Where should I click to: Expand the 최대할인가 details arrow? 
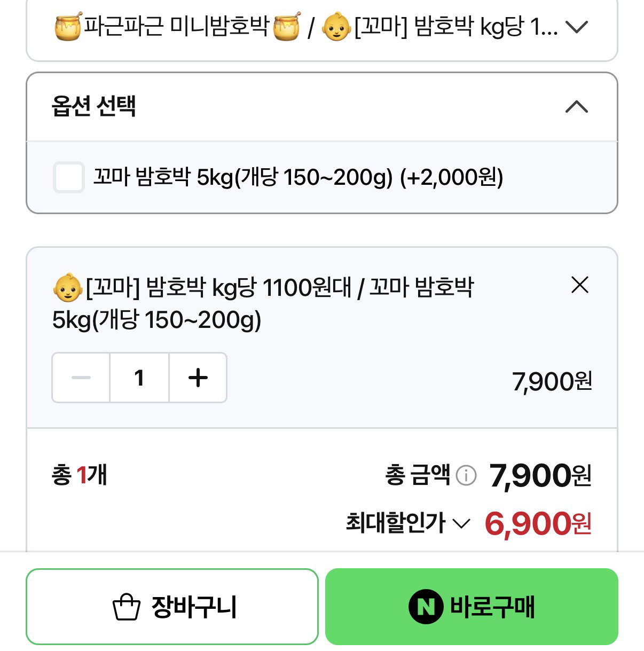461,523
